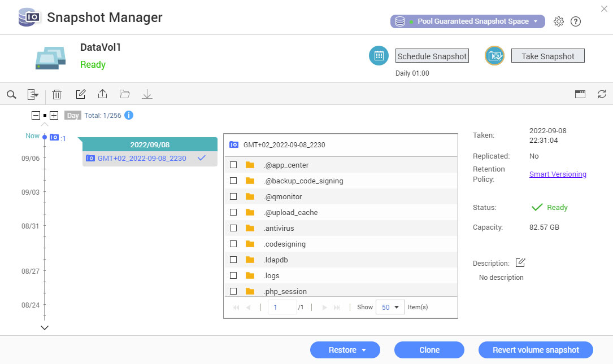Click the Take Snapshot button
The width and height of the screenshot is (613, 364).
point(547,56)
